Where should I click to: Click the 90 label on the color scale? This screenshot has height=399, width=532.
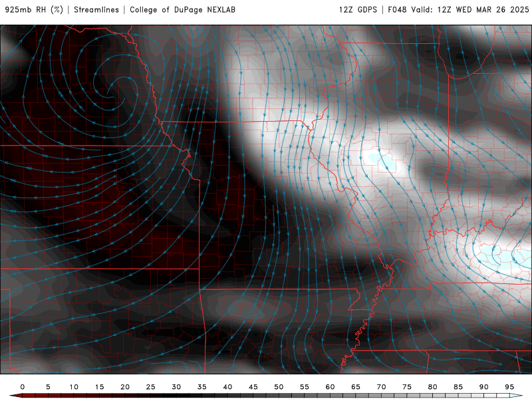point(484,387)
